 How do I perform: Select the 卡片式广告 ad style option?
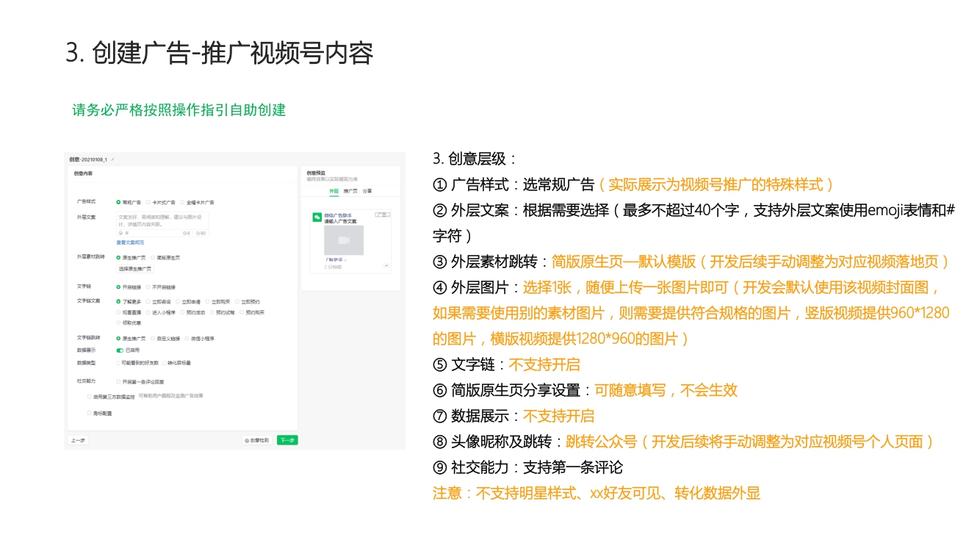click(148, 202)
